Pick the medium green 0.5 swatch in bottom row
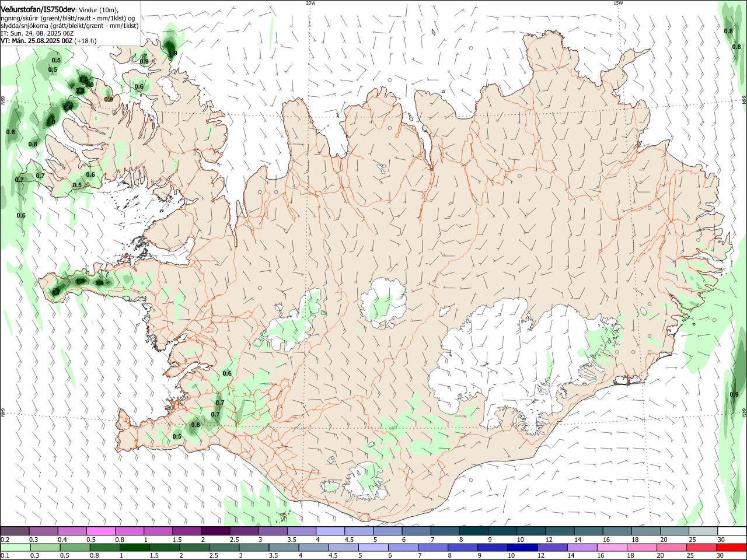The width and height of the screenshot is (747, 560). click(x=75, y=548)
